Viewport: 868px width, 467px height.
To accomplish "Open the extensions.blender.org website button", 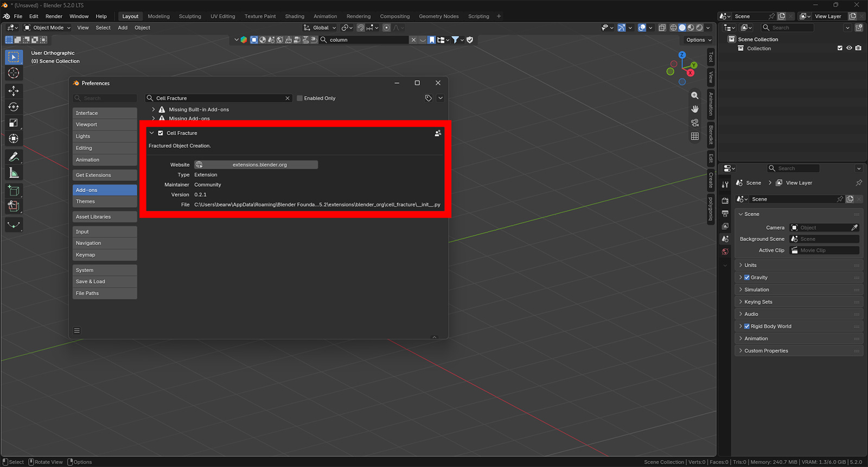I will 256,165.
